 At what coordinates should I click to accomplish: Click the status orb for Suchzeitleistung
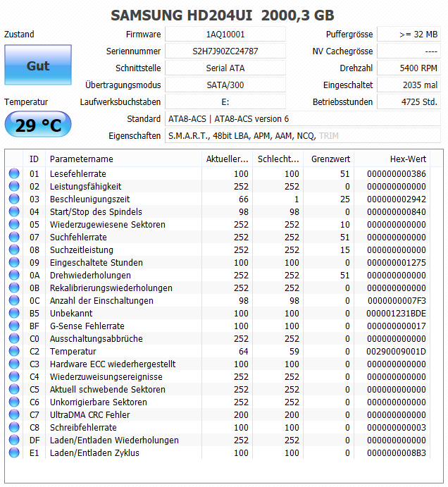click(x=14, y=249)
